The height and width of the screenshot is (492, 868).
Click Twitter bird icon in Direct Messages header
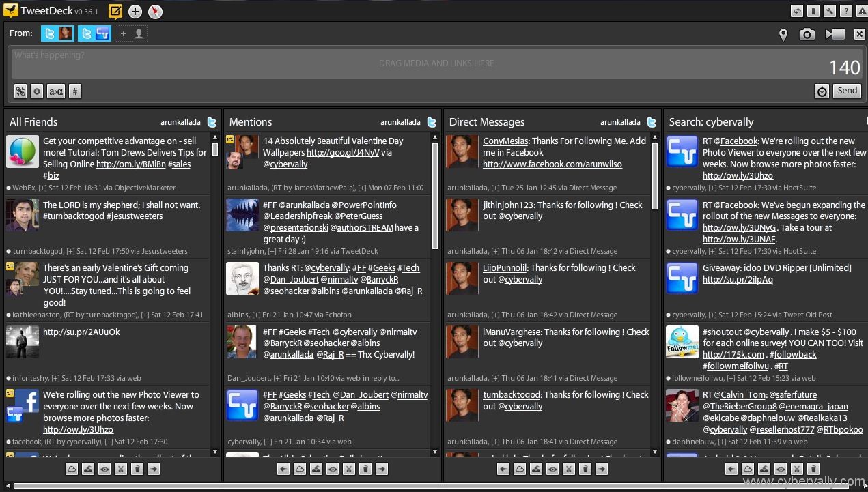652,122
